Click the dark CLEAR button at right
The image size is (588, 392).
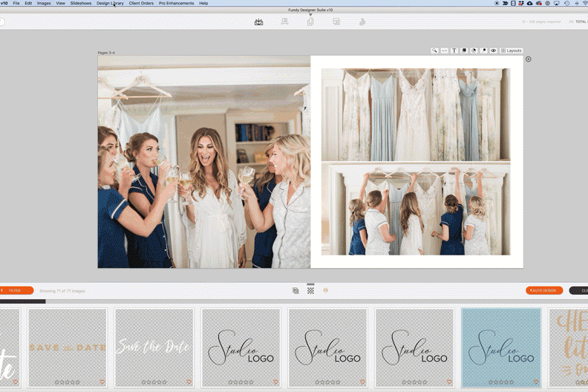(x=579, y=290)
